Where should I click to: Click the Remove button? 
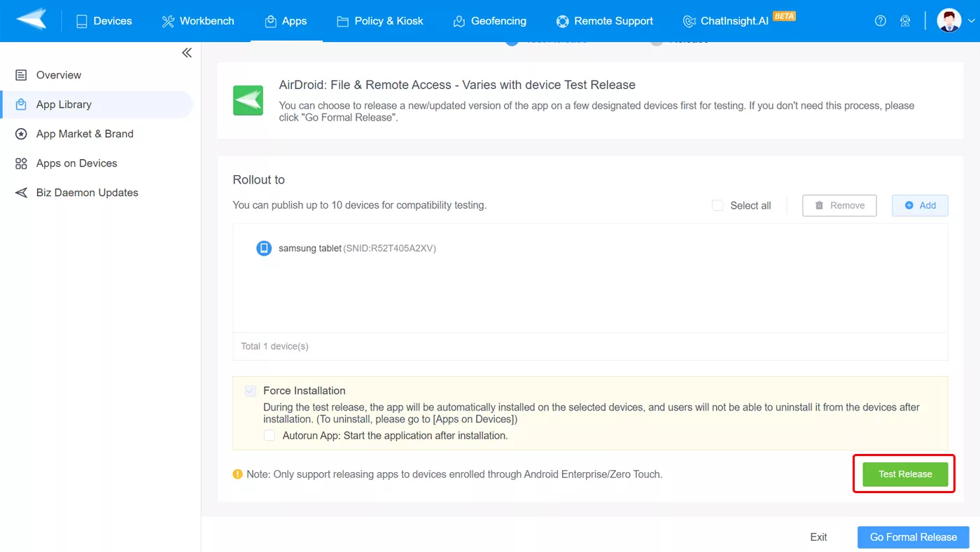839,205
